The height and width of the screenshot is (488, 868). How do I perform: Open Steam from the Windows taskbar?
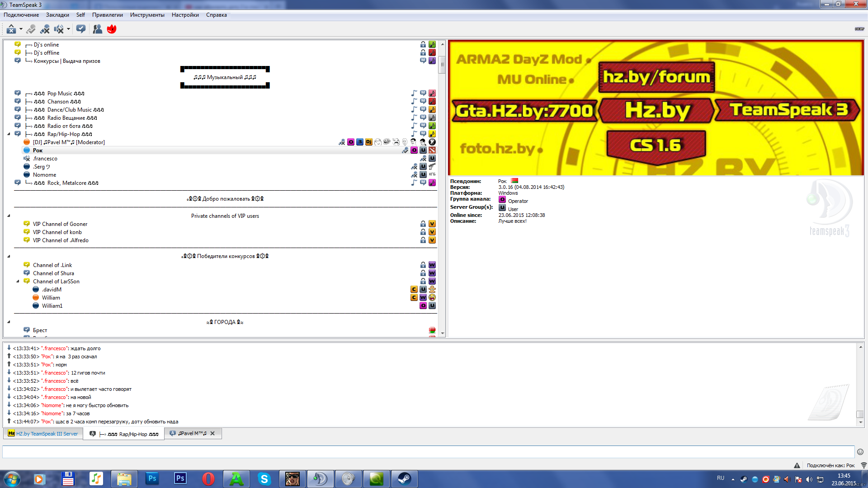coord(405,479)
